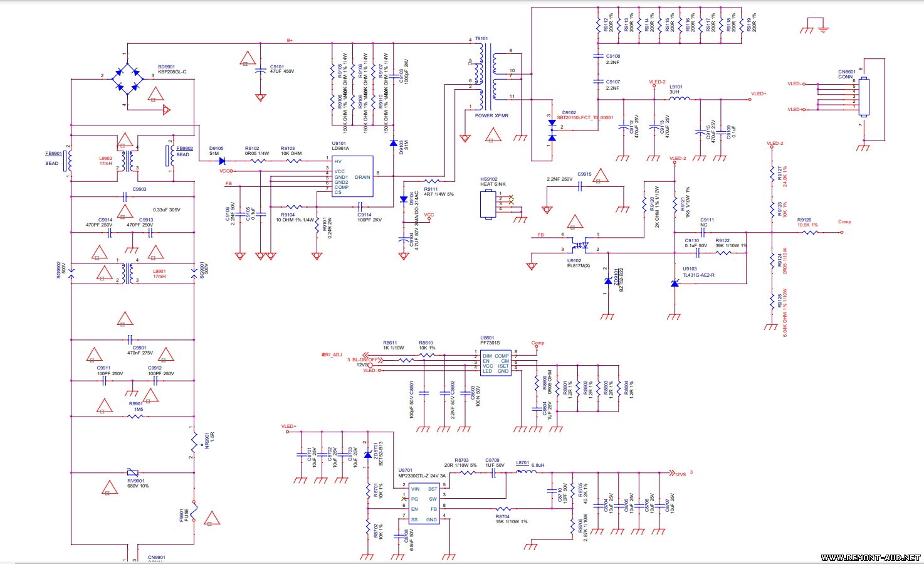Select the 'BST' pin label on U8701
This screenshot has height=564, width=924.
[433, 489]
